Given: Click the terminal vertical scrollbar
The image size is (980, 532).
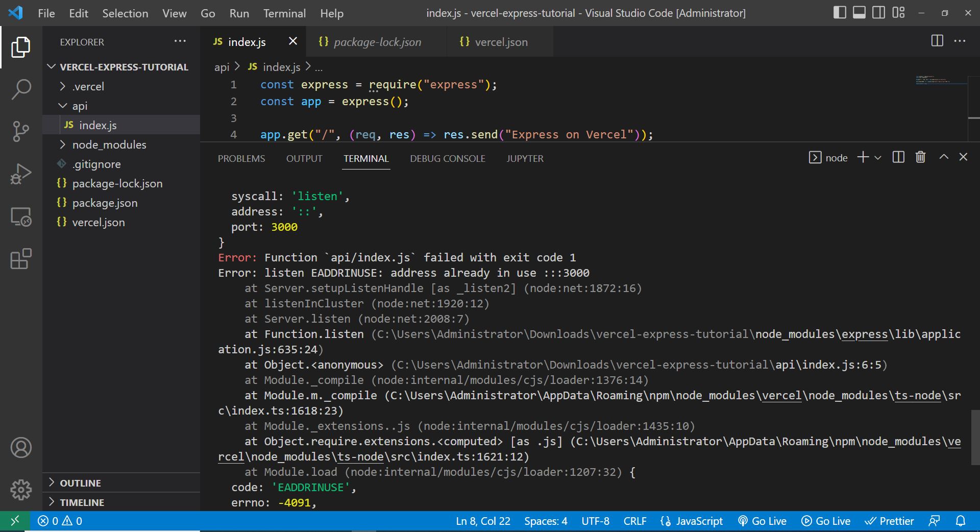Looking at the screenshot, I should (x=975, y=437).
